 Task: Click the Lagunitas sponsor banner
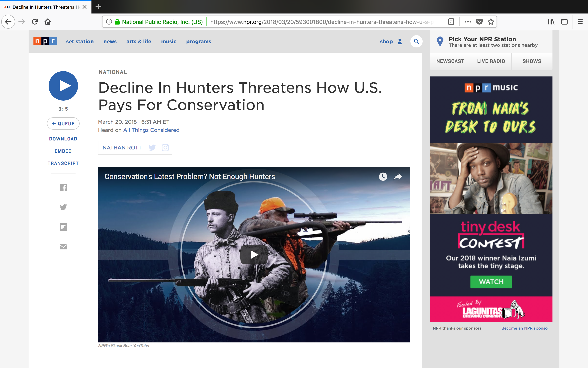[491, 309]
